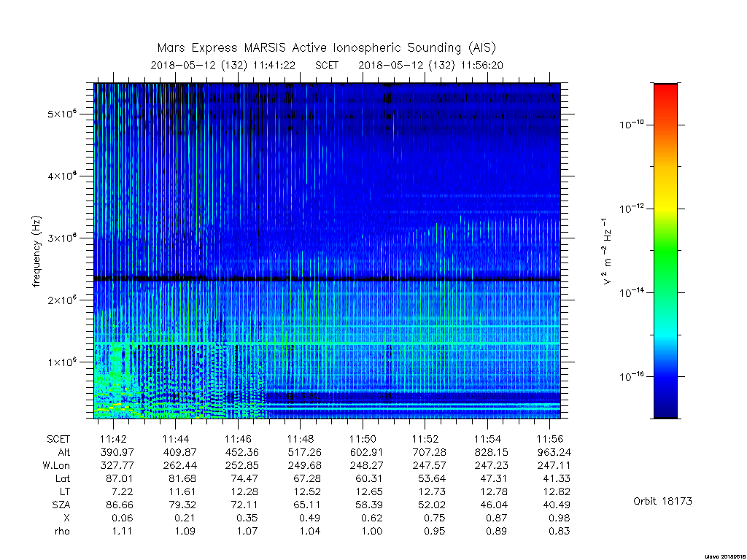Click the latitude value '41.33'

click(x=557, y=478)
